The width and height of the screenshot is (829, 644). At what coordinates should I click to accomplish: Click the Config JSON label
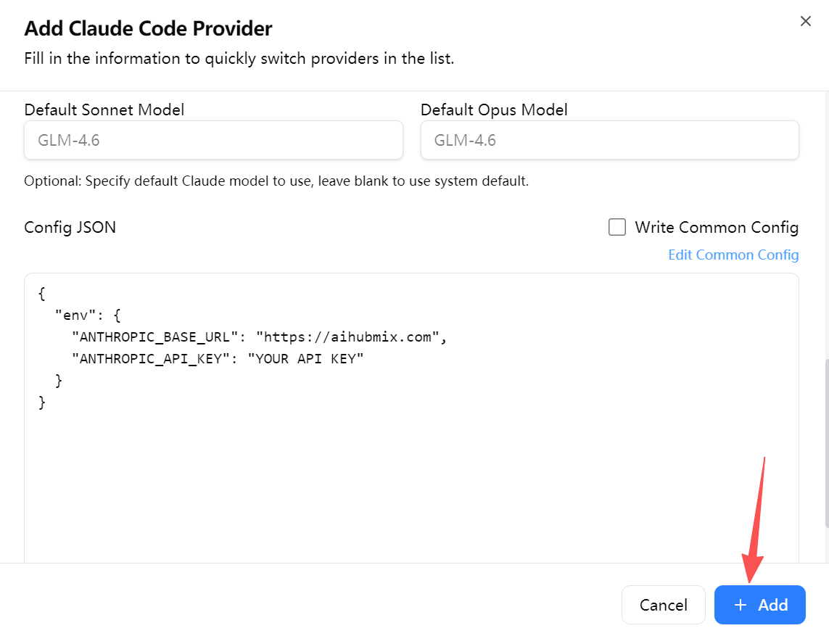tap(70, 228)
